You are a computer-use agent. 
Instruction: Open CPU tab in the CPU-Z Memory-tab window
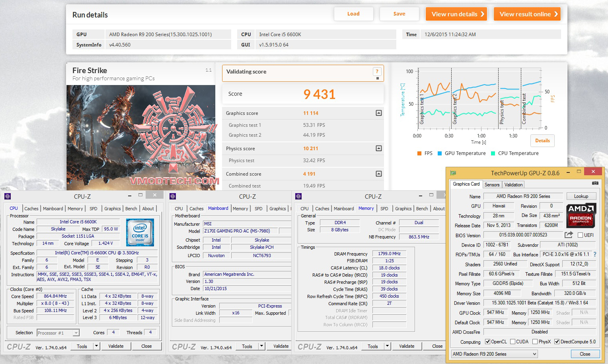pyautogui.click(x=304, y=209)
